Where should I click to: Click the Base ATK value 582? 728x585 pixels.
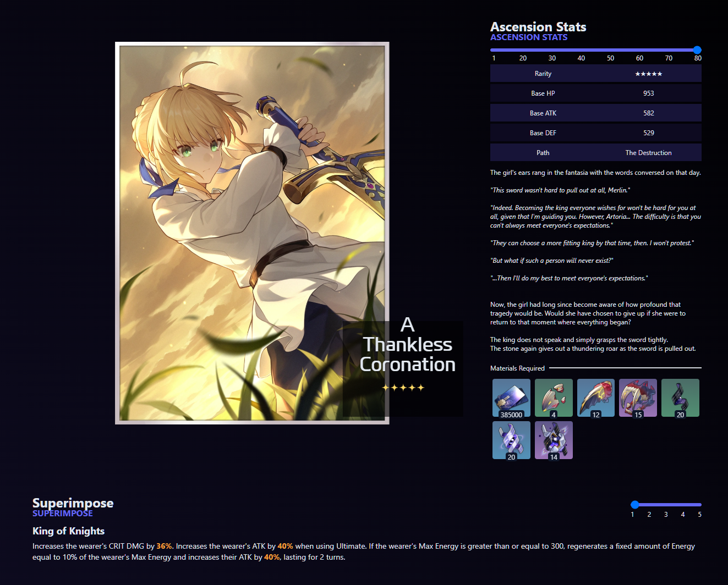649,113
